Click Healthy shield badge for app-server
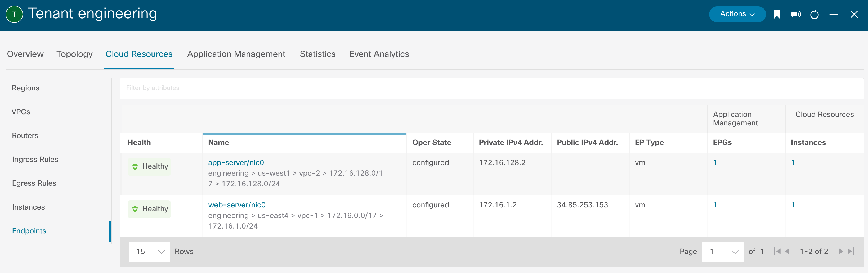 click(149, 167)
